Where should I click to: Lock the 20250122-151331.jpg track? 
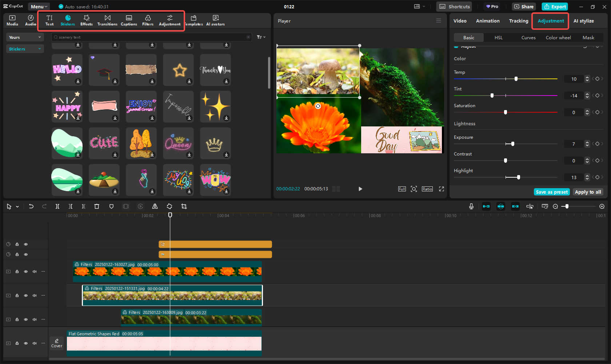pos(17,296)
